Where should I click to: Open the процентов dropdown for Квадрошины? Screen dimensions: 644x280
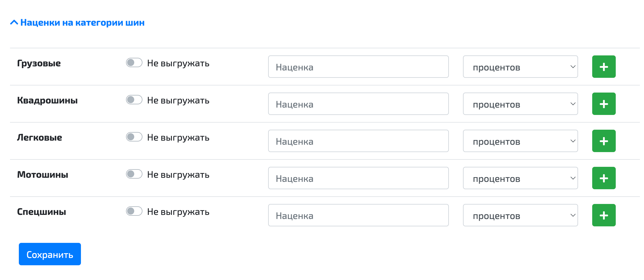point(520,104)
